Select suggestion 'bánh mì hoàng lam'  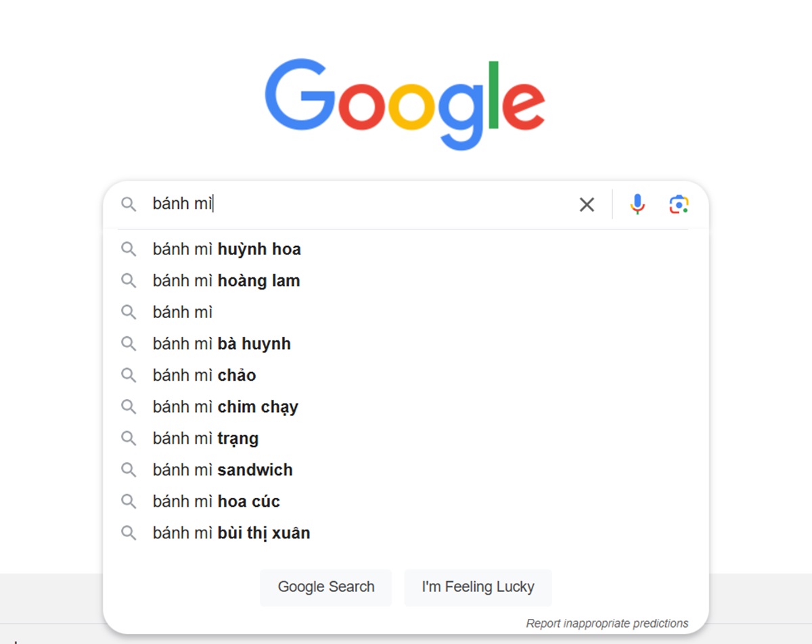tap(406, 281)
